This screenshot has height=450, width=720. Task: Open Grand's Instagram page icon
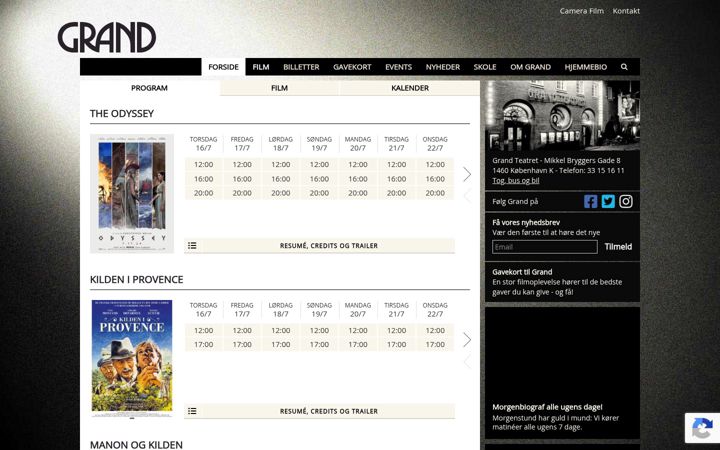coord(626,202)
